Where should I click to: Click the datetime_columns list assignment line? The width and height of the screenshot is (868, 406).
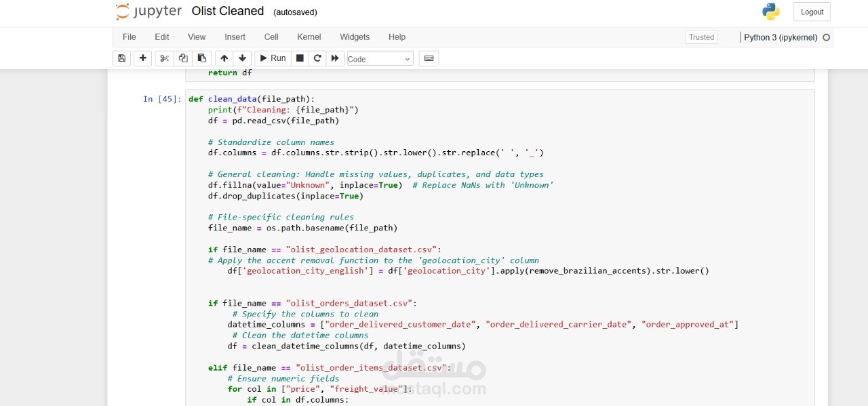(x=483, y=325)
